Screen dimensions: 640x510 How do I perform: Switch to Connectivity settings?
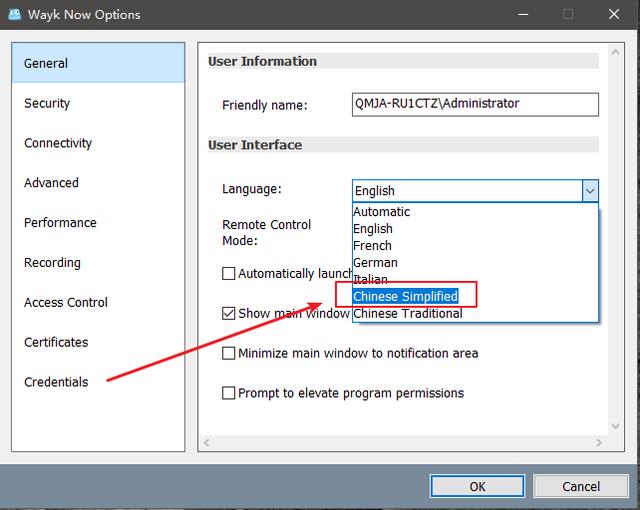pos(98,143)
